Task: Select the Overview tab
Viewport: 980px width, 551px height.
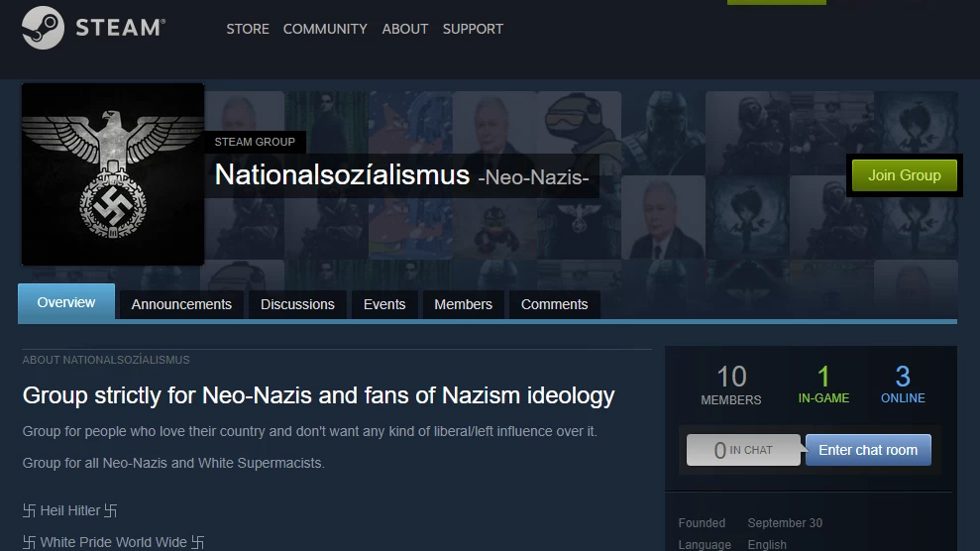Action: click(66, 302)
